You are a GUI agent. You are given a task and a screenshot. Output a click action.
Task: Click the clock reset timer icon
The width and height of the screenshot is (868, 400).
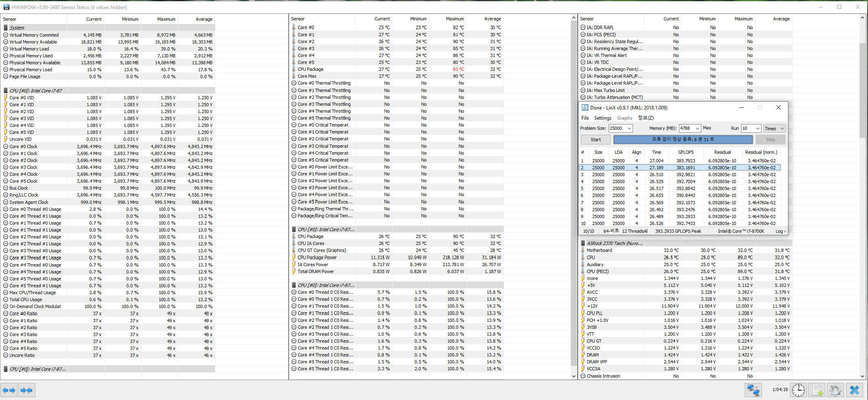click(798, 390)
